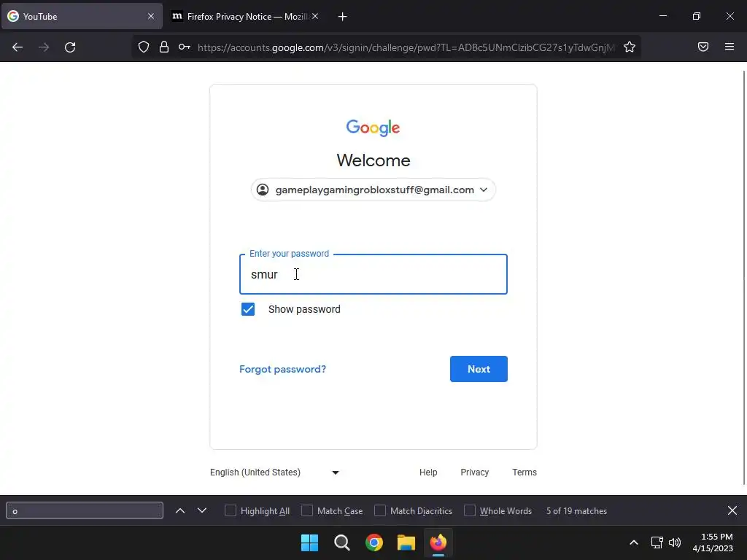Screen dimensions: 747x560
Task: Restore down the Firefox window
Action: coord(697,16)
